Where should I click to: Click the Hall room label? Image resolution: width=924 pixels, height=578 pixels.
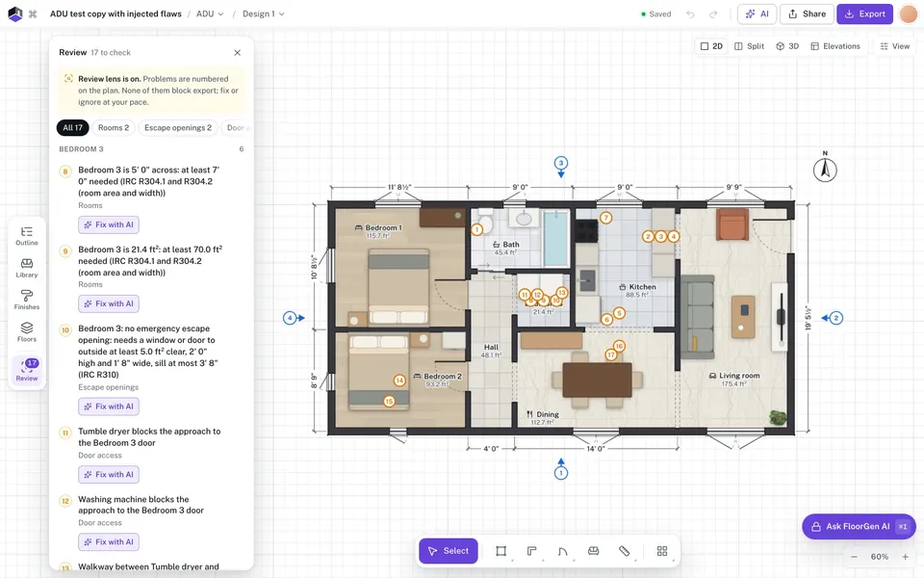click(x=491, y=348)
